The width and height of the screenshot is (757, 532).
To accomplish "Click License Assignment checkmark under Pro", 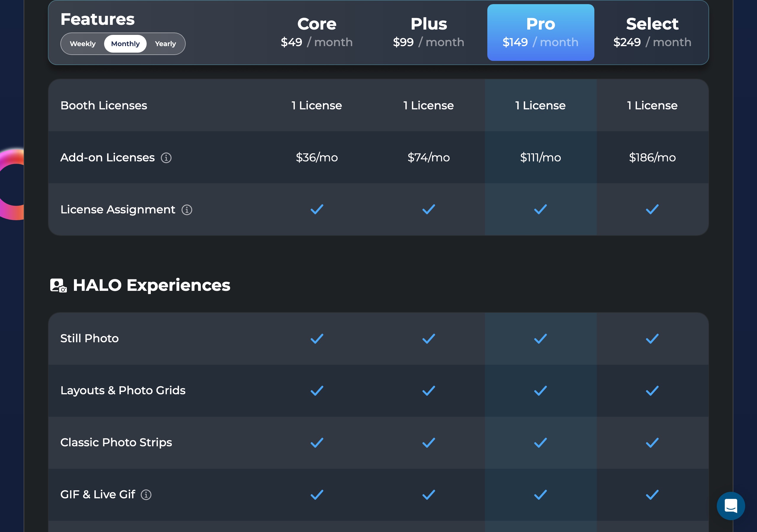I will pos(540,209).
